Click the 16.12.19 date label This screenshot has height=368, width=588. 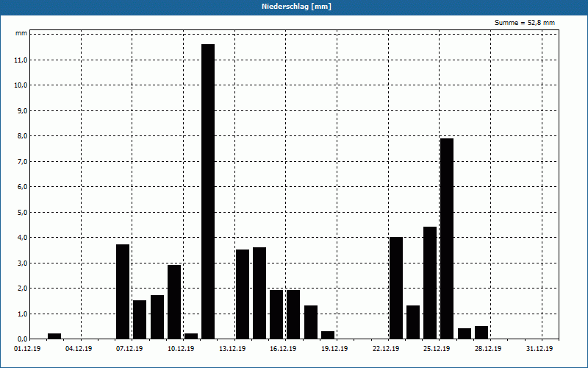[283, 349]
